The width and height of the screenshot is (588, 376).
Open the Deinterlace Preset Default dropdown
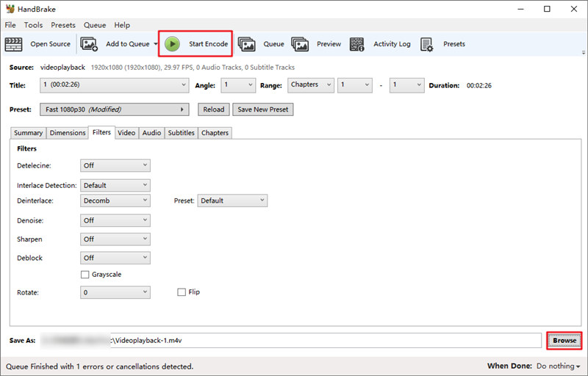tap(232, 200)
